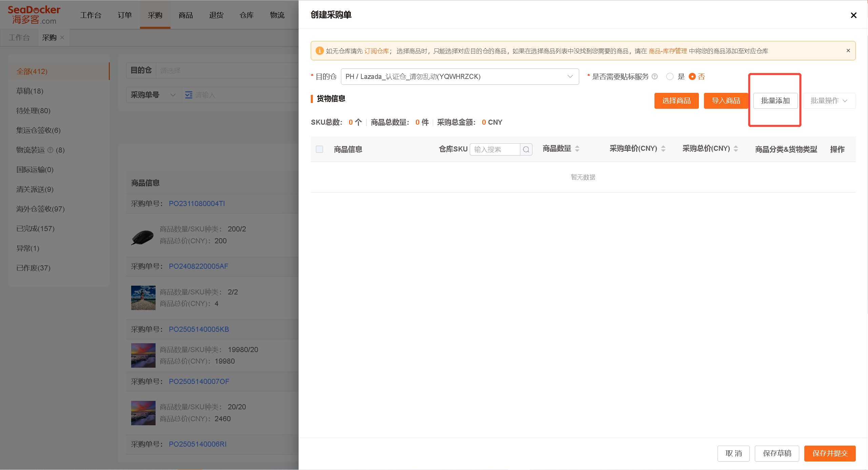Open 仓库 in top navigation
The width and height of the screenshot is (868, 470).
247,15
